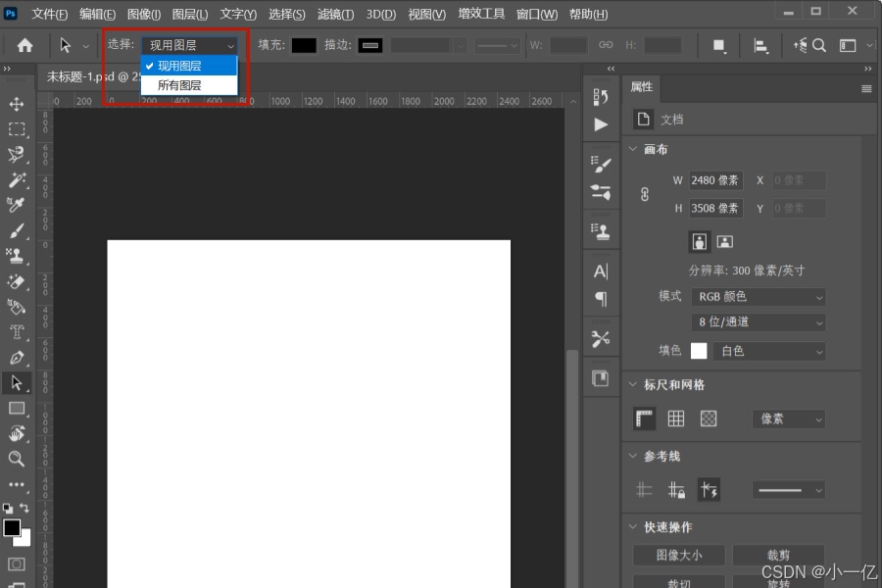Open the extra tools ellipsis menu
Viewport: 882px width, 588px height.
pos(17,484)
